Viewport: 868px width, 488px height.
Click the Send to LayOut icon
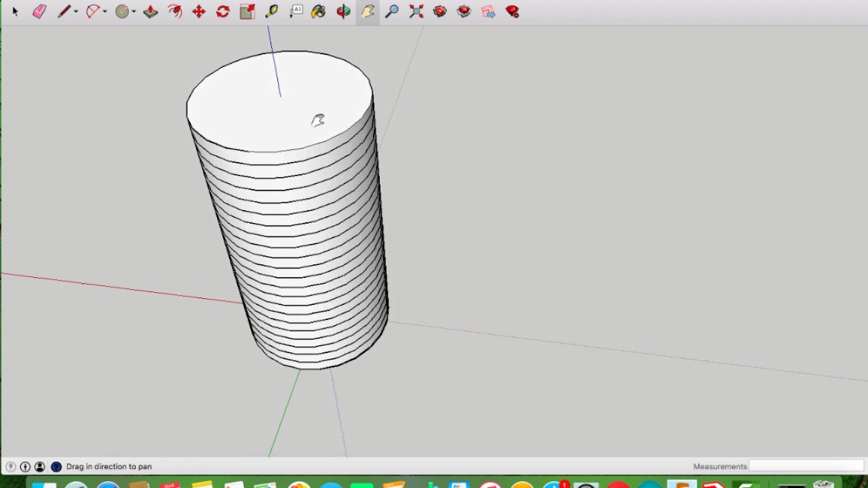coord(488,12)
